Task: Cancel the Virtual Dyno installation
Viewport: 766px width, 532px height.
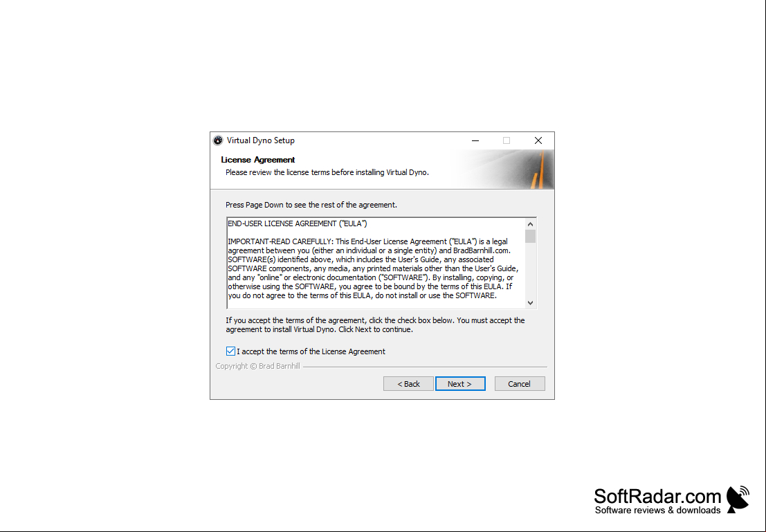Action: [519, 384]
